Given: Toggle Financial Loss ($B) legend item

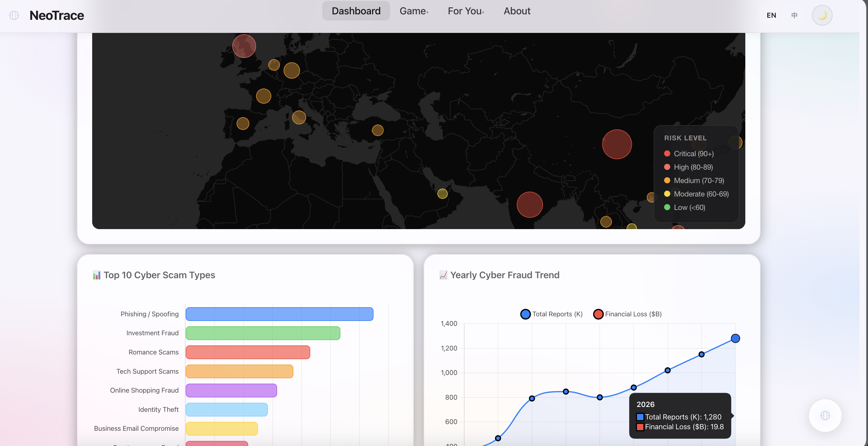Looking at the screenshot, I should coord(627,314).
